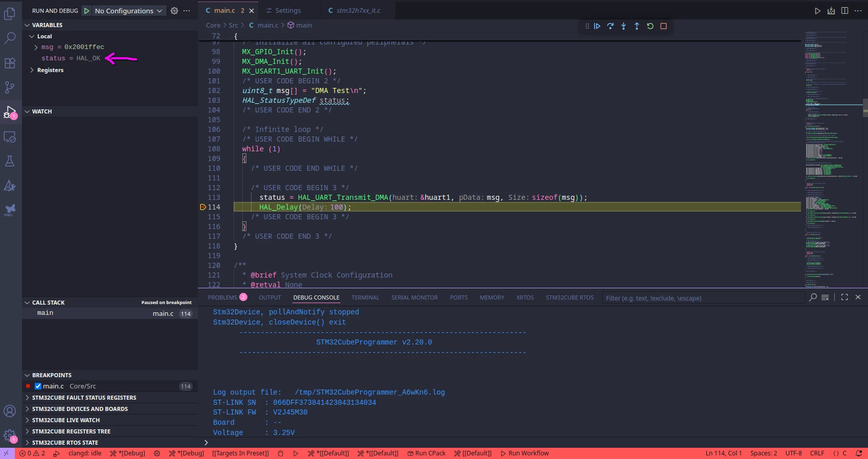The height and width of the screenshot is (459, 868).
Task: Click Continue in the debug toolbar
Action: point(597,26)
